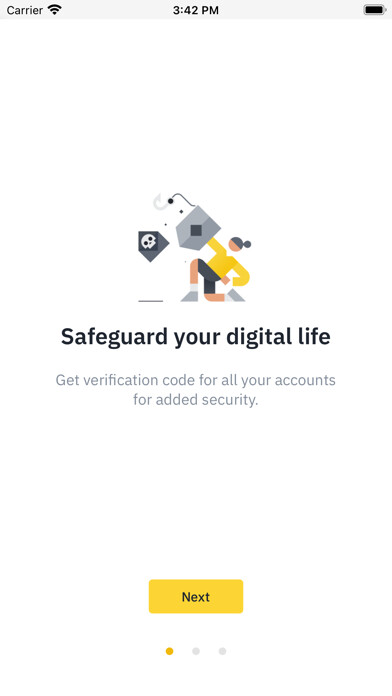This screenshot has width=392, height=696.
Task: Tap the battery icon in status bar
Action: coord(375,10)
